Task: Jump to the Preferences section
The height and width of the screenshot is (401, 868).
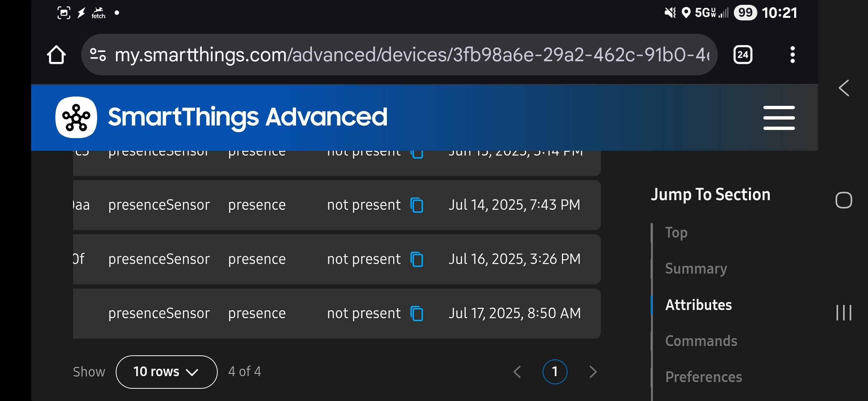Action: click(704, 377)
